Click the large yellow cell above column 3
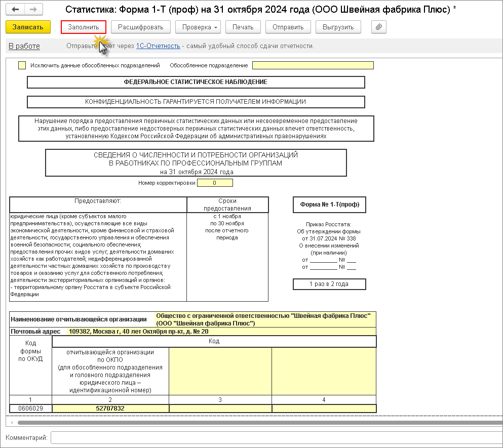 tap(220, 371)
